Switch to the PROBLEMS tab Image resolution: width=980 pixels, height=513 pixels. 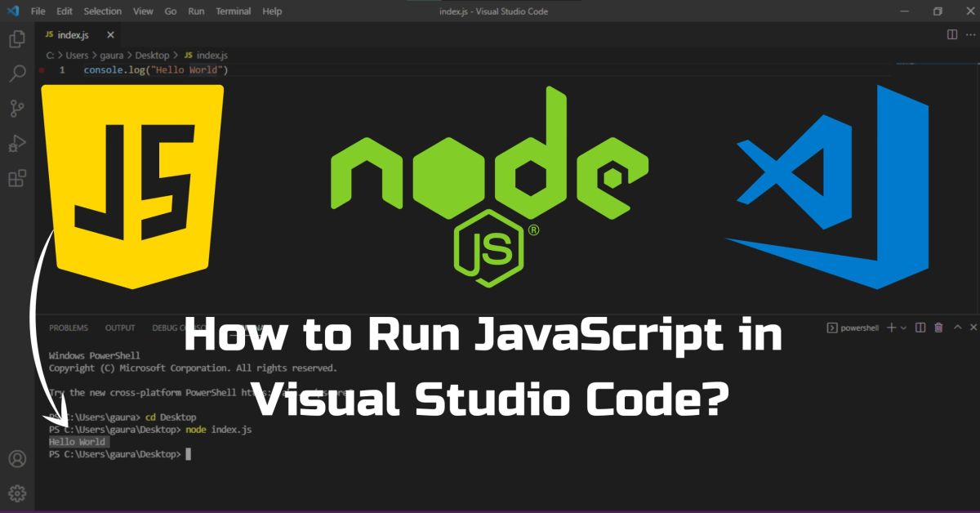(71, 327)
